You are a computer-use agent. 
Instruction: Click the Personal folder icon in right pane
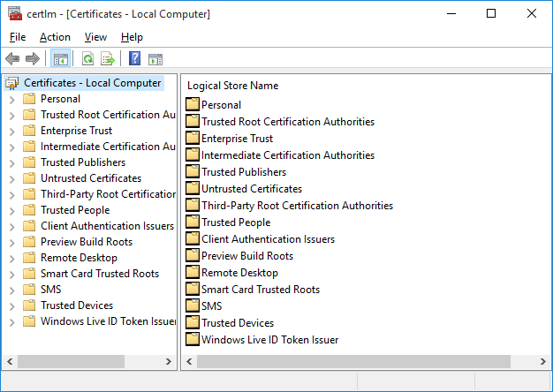[193, 105]
